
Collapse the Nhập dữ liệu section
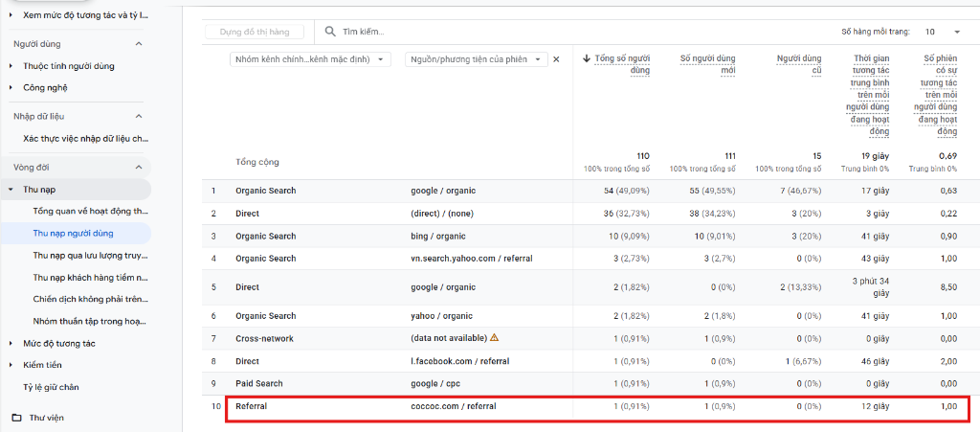[x=139, y=116]
